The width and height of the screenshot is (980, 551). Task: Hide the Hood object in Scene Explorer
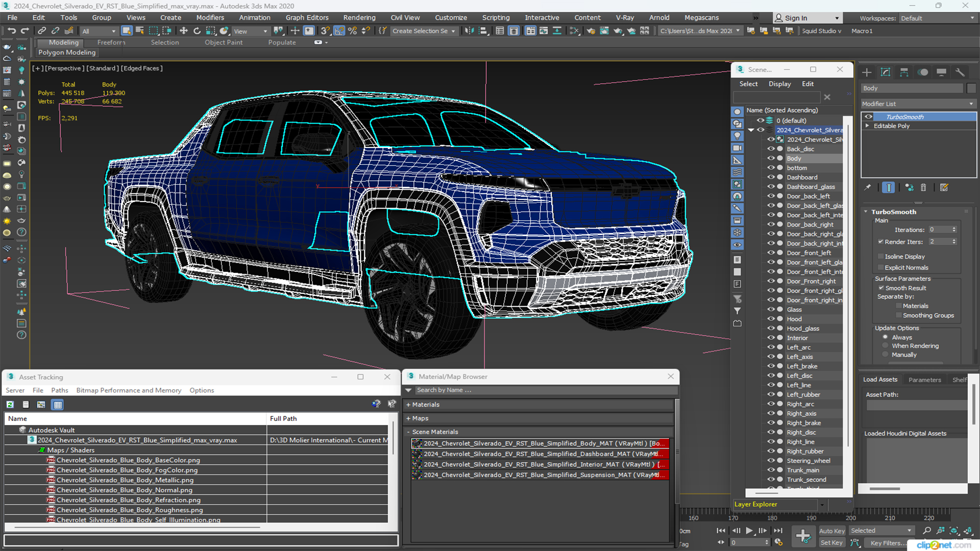point(771,319)
